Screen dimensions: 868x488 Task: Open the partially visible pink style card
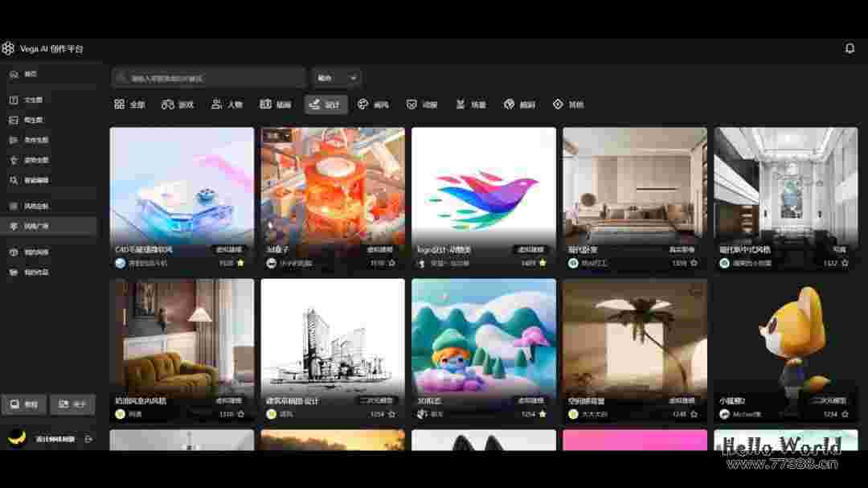coord(635,441)
